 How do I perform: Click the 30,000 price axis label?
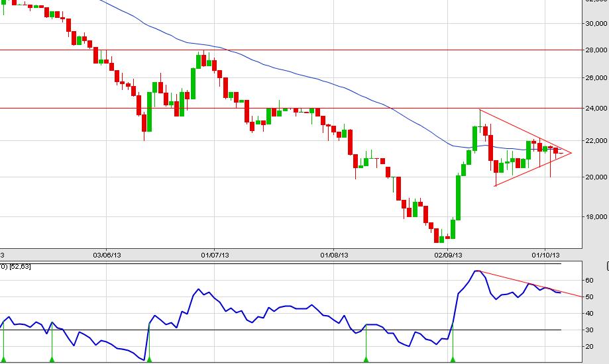point(594,23)
